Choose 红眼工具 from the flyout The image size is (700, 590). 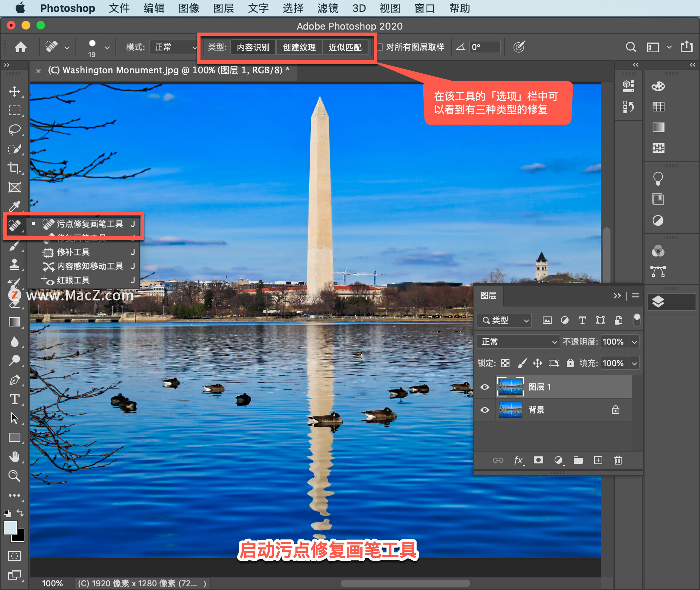tap(84, 280)
